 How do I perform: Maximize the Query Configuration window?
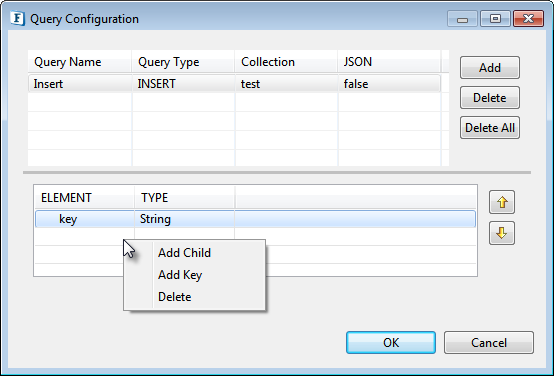click(495, 18)
